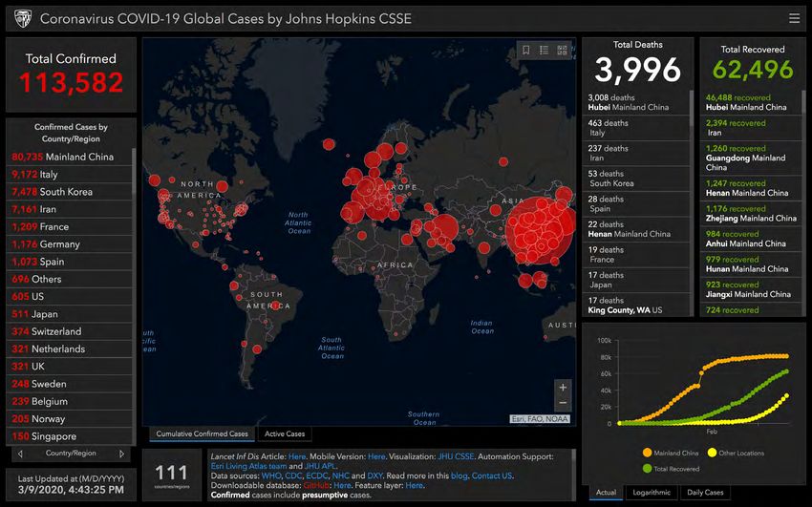
Task: Open the WHO data source link
Action: click(x=271, y=475)
